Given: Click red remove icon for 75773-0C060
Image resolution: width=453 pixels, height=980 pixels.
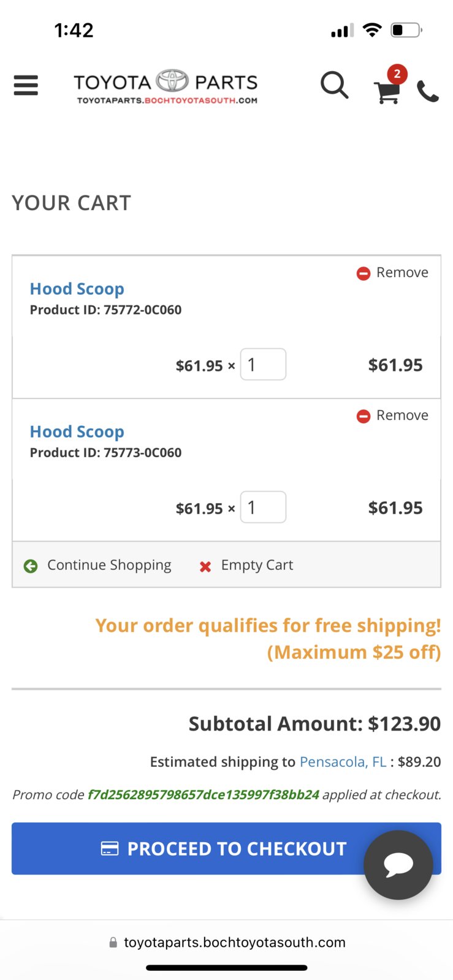Looking at the screenshot, I should (364, 416).
